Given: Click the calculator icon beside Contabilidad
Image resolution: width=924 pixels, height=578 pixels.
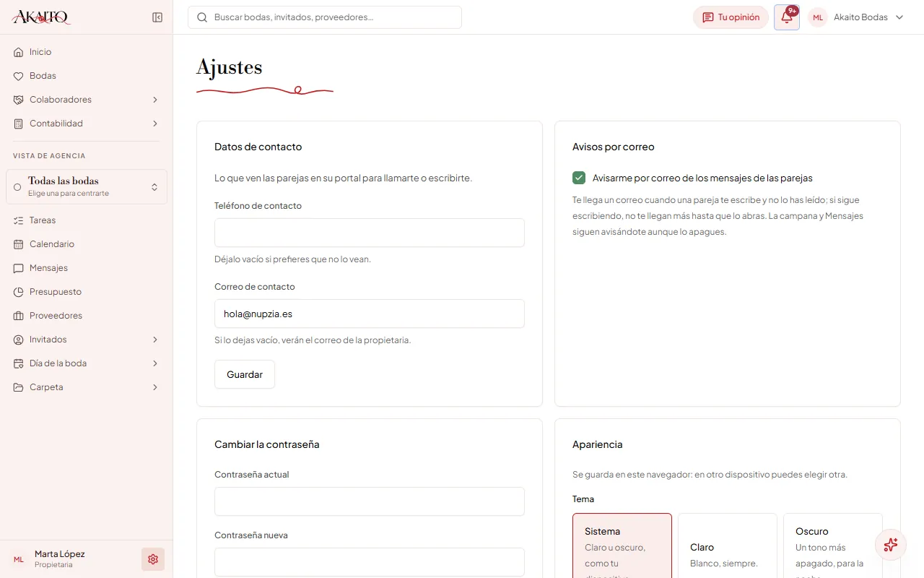Looking at the screenshot, I should point(19,124).
